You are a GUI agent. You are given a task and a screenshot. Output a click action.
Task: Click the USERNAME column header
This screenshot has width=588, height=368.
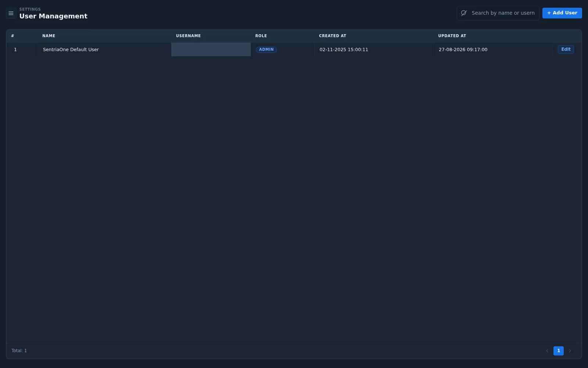coord(188,36)
